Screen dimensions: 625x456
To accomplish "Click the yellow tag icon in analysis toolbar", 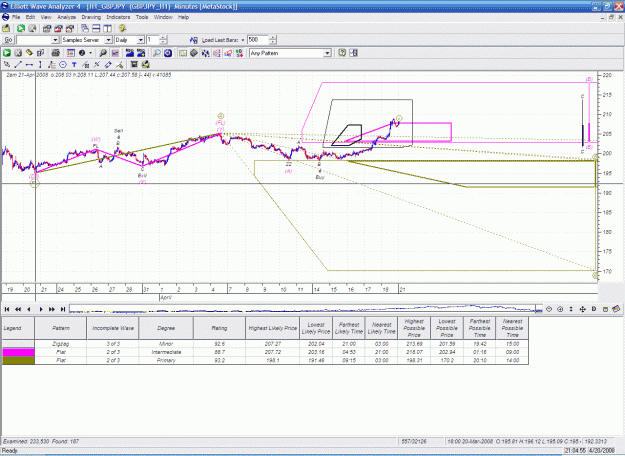I will click(x=29, y=53).
